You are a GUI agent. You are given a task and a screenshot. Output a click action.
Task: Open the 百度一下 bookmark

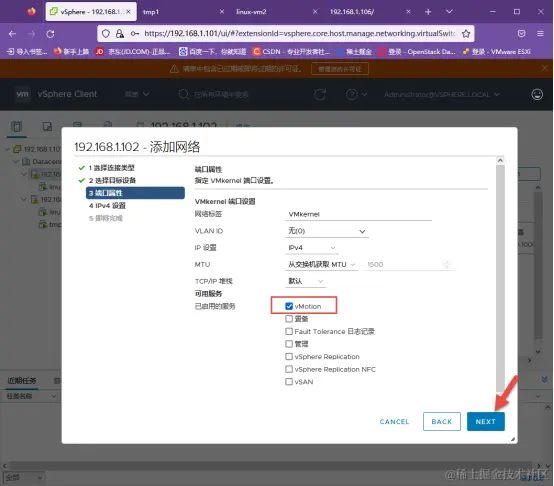click(212, 52)
